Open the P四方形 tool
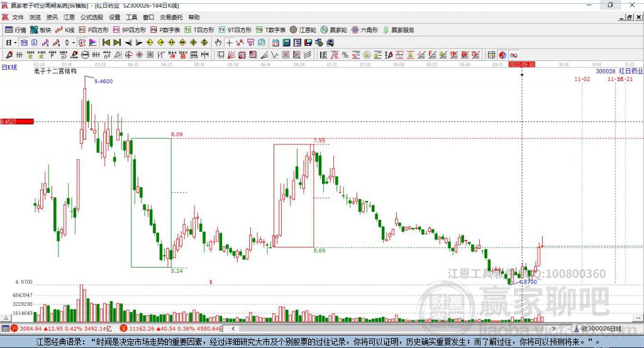 (x=94, y=30)
